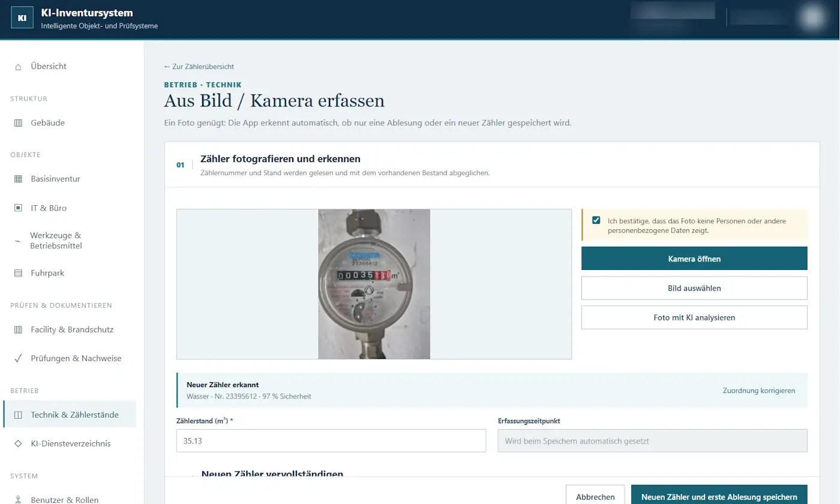The width and height of the screenshot is (840, 504).
Task: Uncheck the no-persons photo confirmation checkbox
Action: [x=596, y=220]
